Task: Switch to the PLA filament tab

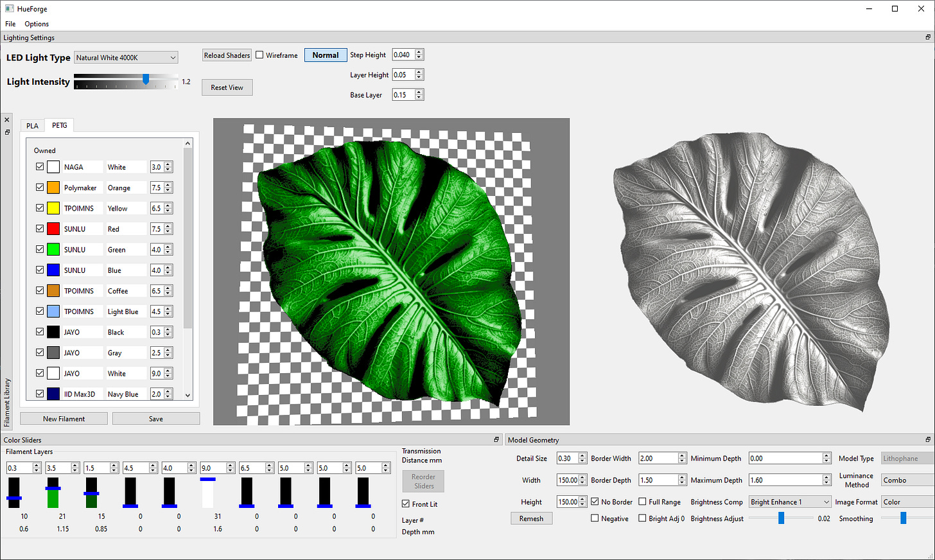Action: pyautogui.click(x=32, y=126)
